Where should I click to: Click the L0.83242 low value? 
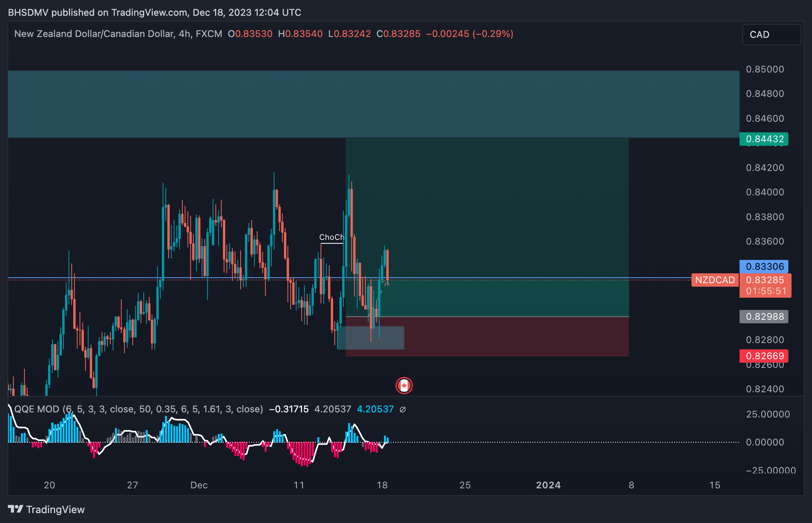coord(350,34)
